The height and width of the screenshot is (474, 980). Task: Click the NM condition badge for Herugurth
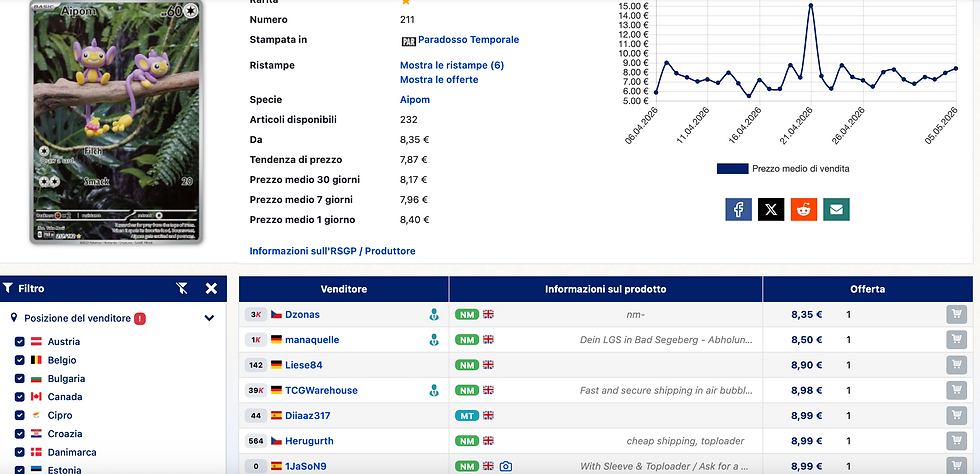tap(467, 441)
